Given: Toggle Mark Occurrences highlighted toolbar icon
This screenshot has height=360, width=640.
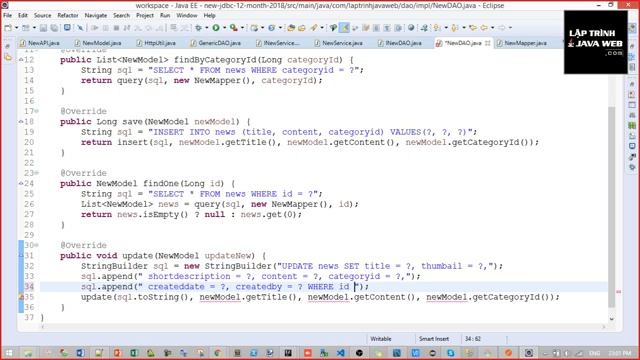Looking at the screenshot, I should [x=344, y=28].
